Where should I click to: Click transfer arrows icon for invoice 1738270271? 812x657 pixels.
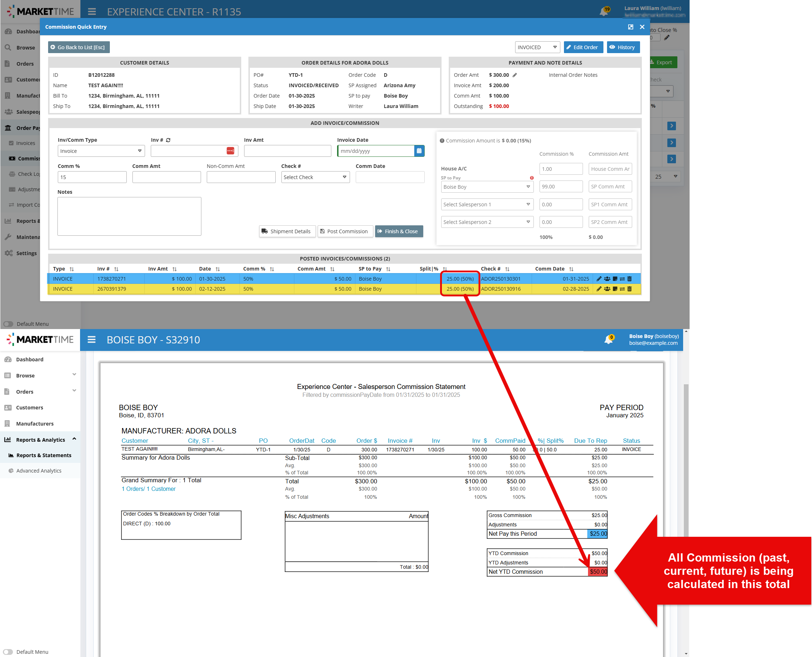[x=622, y=279]
